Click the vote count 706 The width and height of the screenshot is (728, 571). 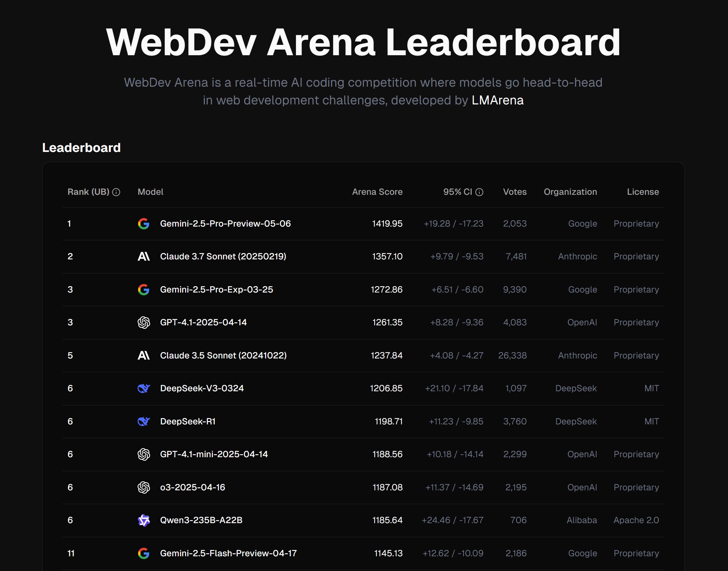click(x=518, y=520)
